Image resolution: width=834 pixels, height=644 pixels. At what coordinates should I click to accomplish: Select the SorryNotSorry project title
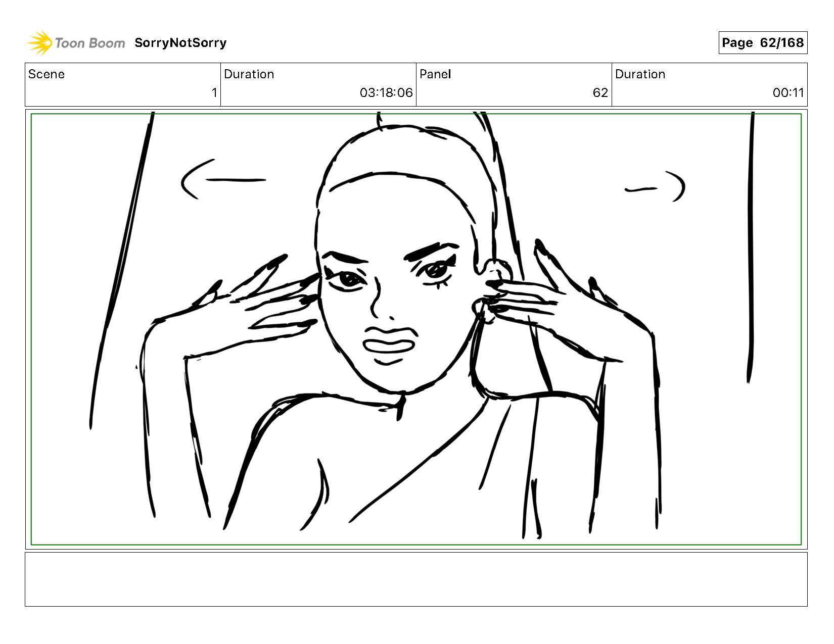coord(180,43)
